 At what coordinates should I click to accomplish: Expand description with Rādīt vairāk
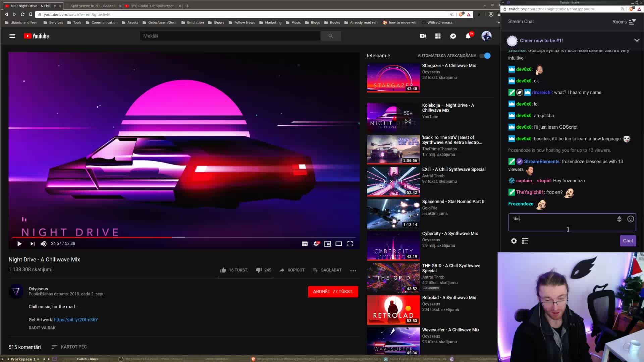42,328
